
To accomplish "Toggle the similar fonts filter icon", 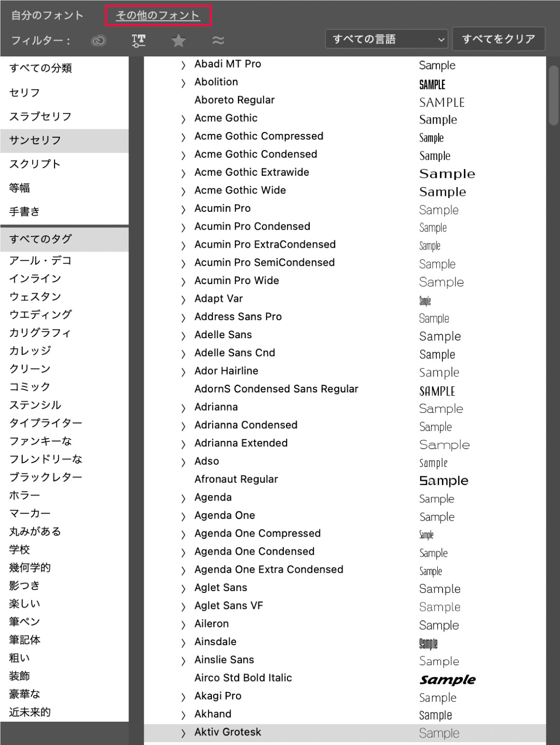I will [x=218, y=41].
